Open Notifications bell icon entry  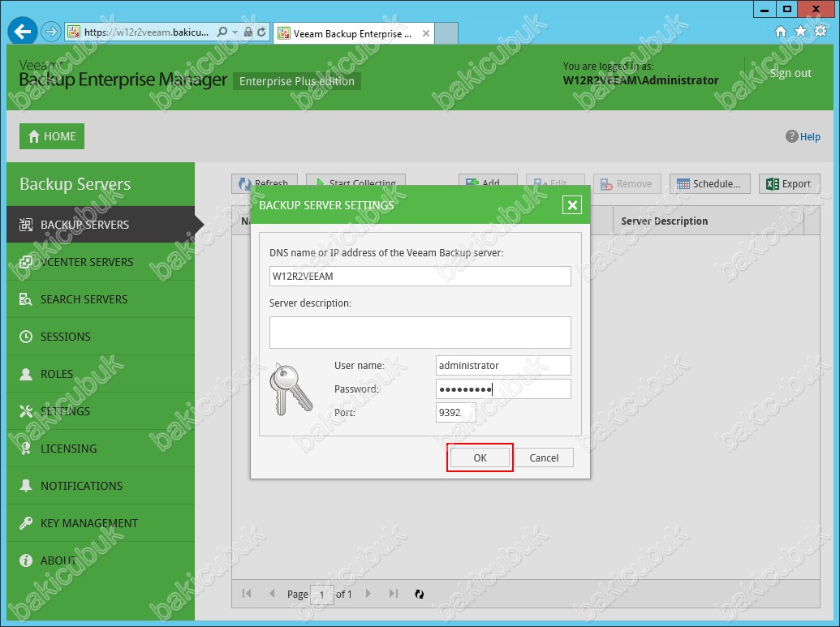tap(26, 486)
